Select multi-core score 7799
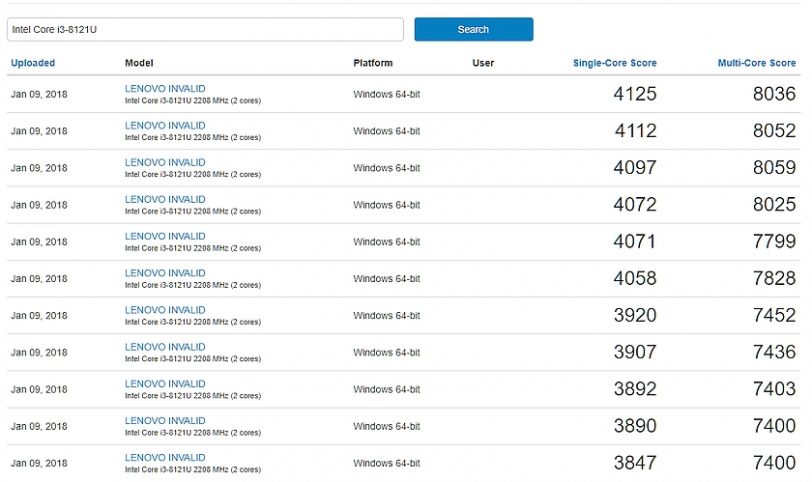The height and width of the screenshot is (482, 812). pos(774,241)
